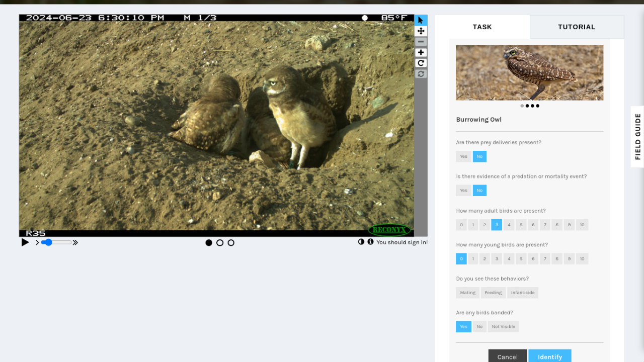This screenshot has height=362, width=644.
Task: Answer No for birds banded
Action: click(479, 327)
